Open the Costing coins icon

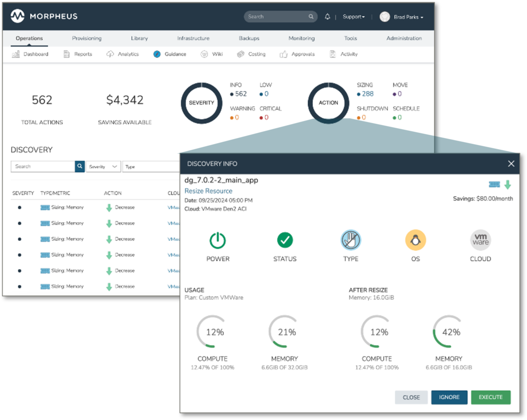(240, 54)
